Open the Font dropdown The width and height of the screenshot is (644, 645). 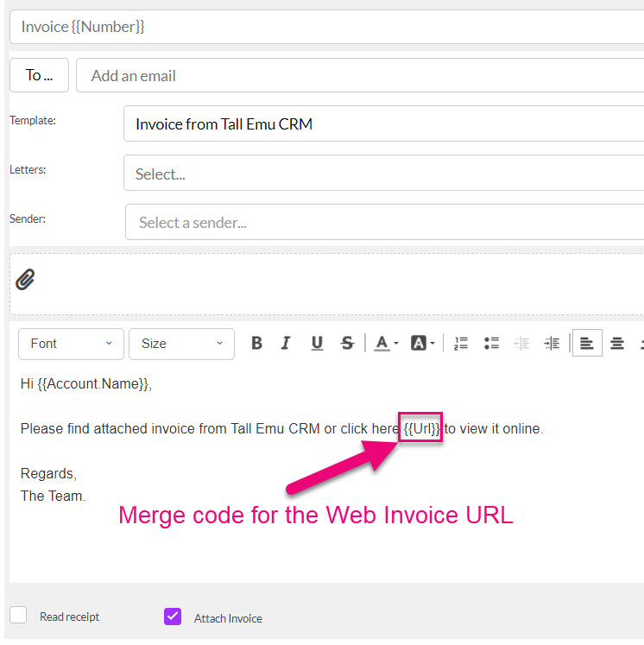pyautogui.click(x=71, y=344)
